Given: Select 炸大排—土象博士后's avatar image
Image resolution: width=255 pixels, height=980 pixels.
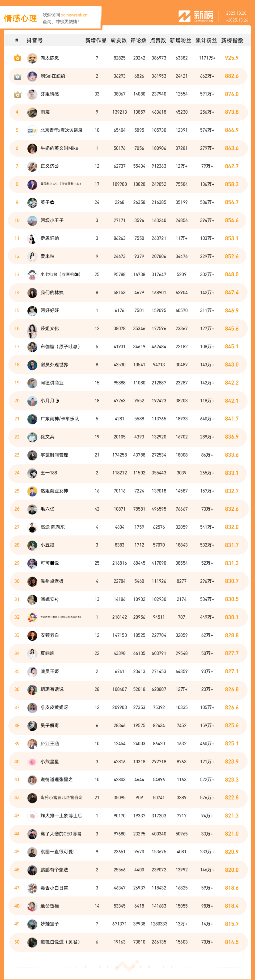Looking at the screenshot, I should [x=32, y=816].
